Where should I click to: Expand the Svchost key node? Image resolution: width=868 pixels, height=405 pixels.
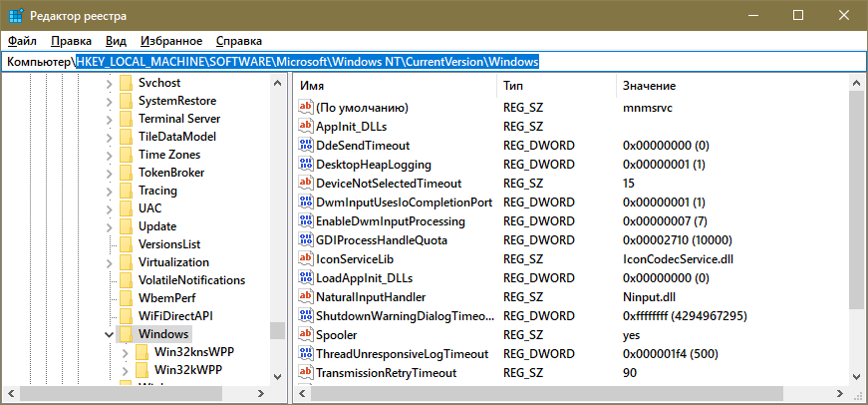109,83
